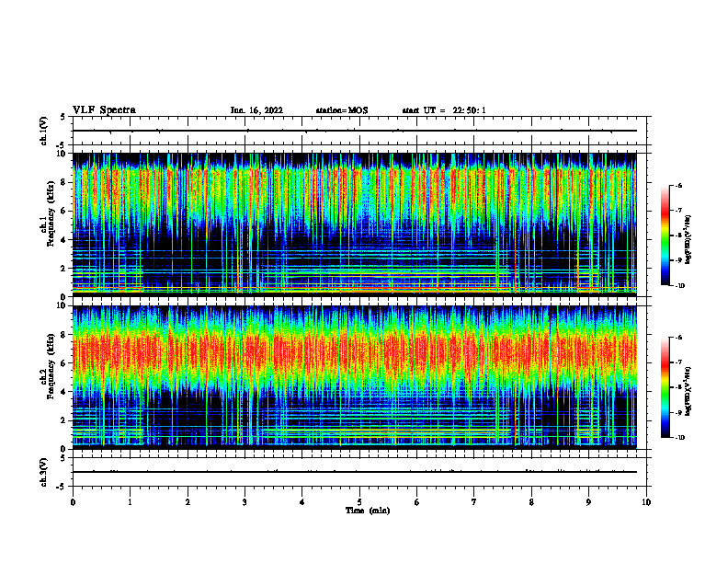Click the "-10" label on ch.1 colorbar

[679, 286]
